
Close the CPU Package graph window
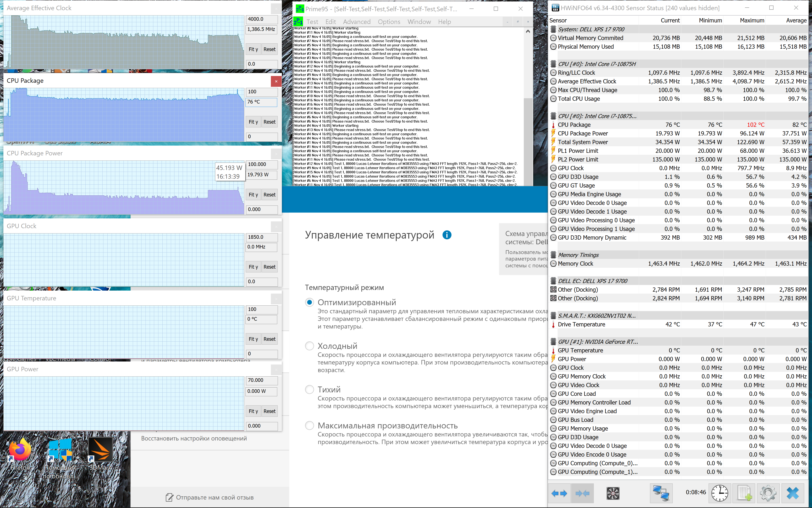pyautogui.click(x=276, y=81)
